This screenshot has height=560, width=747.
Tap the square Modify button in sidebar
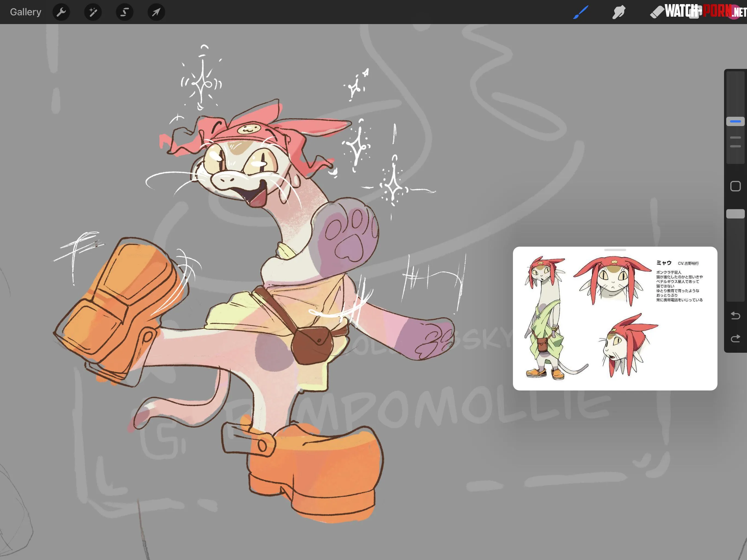735,186
